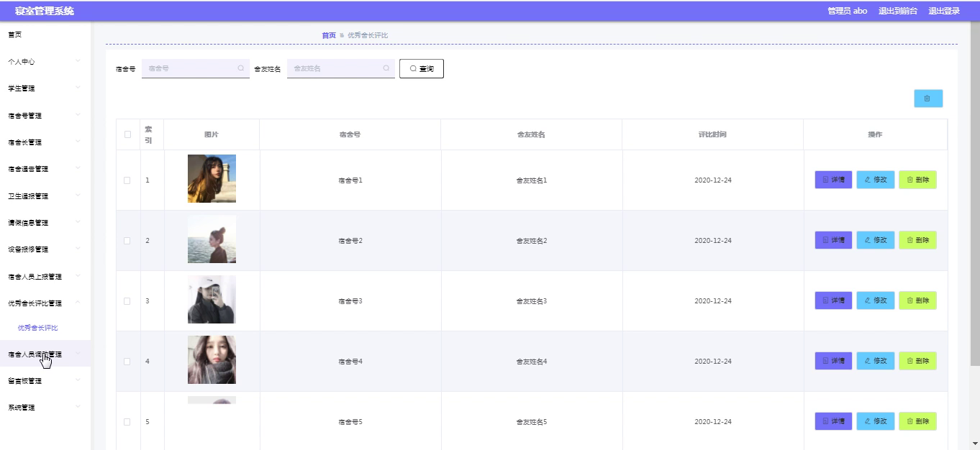Click the 评比时间 column header

pos(712,134)
